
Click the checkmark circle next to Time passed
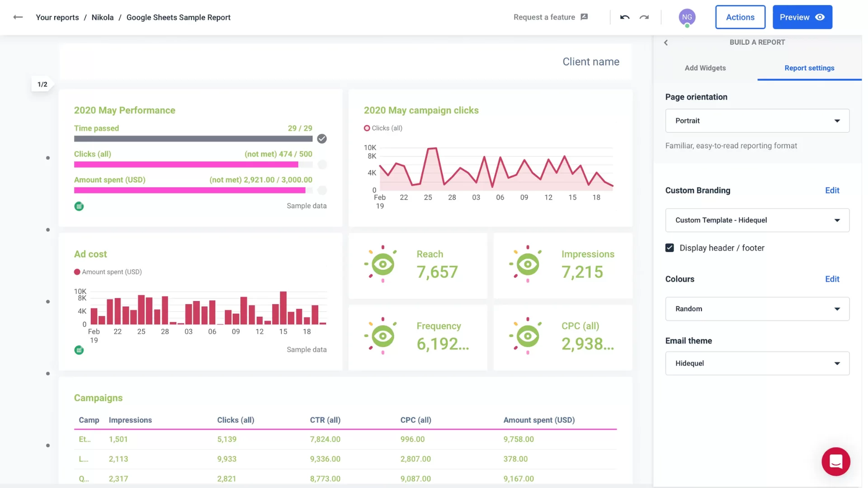point(322,139)
